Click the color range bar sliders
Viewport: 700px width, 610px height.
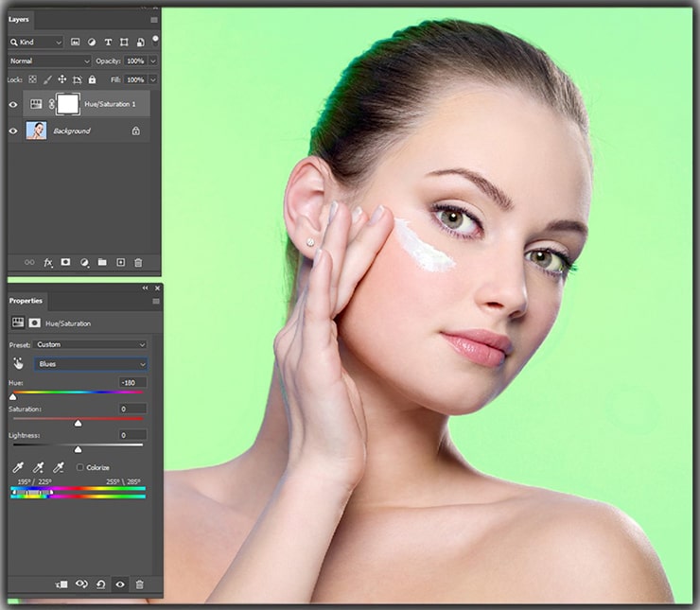[78, 492]
